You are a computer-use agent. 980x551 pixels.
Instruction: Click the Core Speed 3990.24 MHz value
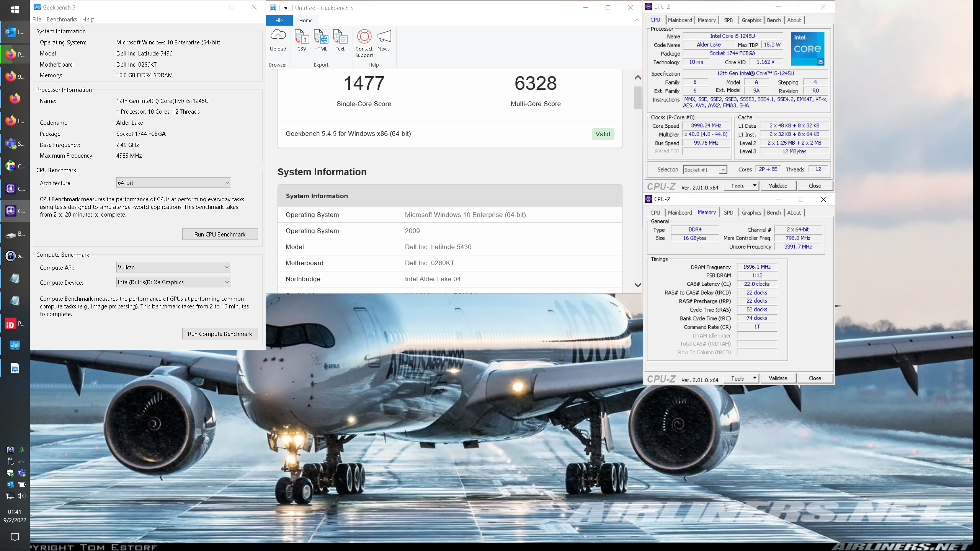point(706,126)
